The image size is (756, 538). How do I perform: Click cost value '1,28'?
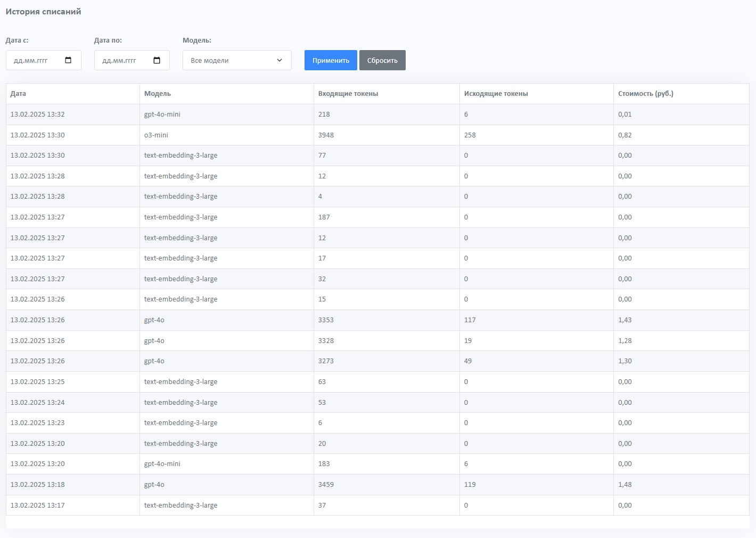pos(625,341)
